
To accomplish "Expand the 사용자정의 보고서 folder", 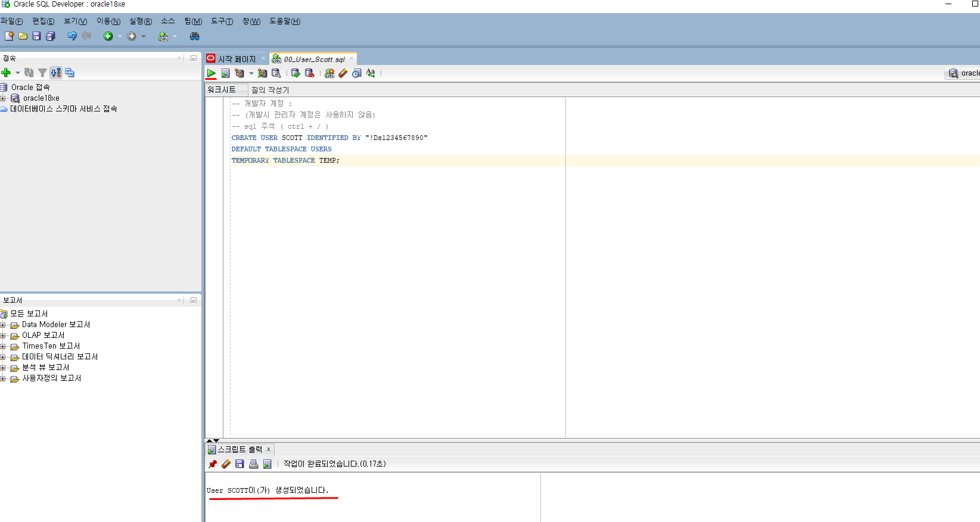I will pos(3,378).
